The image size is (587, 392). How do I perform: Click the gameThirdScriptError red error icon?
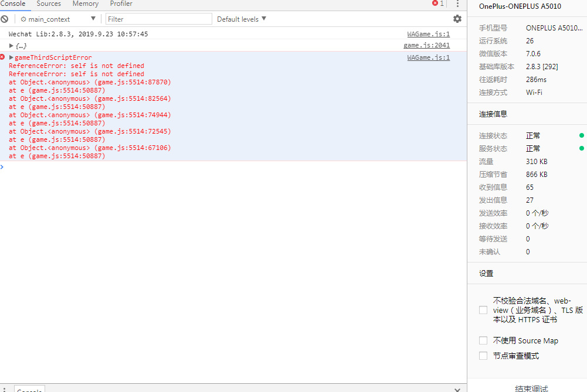[3, 57]
